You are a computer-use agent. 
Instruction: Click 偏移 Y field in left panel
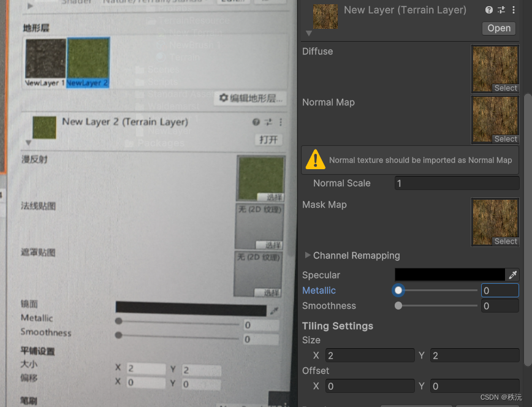pos(201,384)
